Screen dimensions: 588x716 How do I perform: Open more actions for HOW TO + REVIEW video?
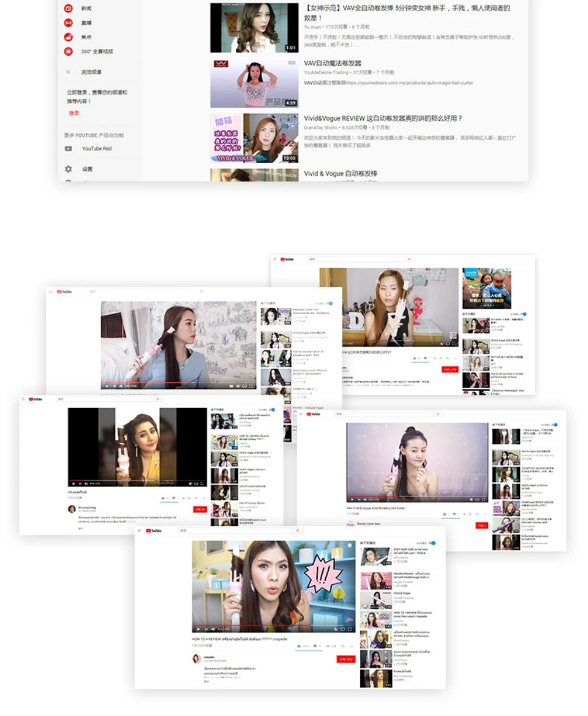(352, 646)
